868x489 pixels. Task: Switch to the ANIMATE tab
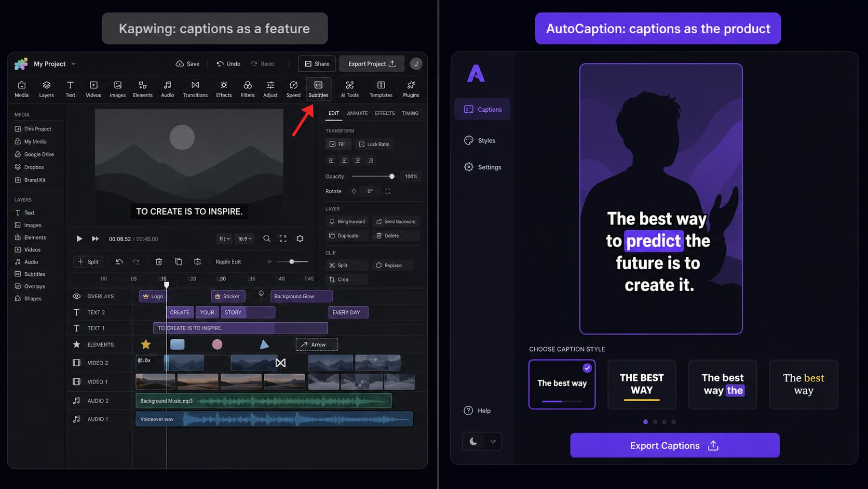pyautogui.click(x=357, y=113)
